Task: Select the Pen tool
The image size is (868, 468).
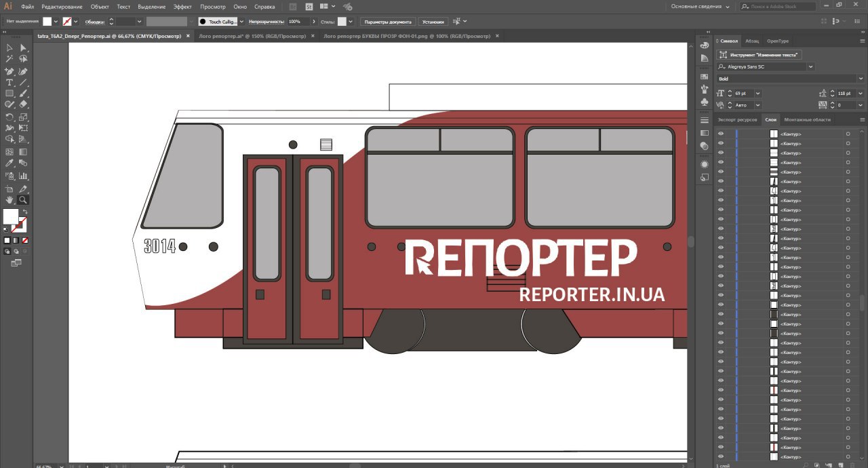Action: coord(9,71)
